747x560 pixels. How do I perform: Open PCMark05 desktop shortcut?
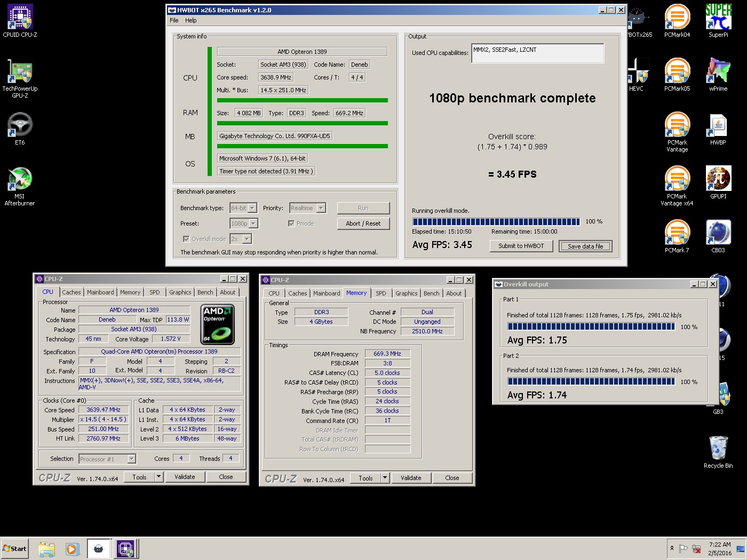point(677,75)
